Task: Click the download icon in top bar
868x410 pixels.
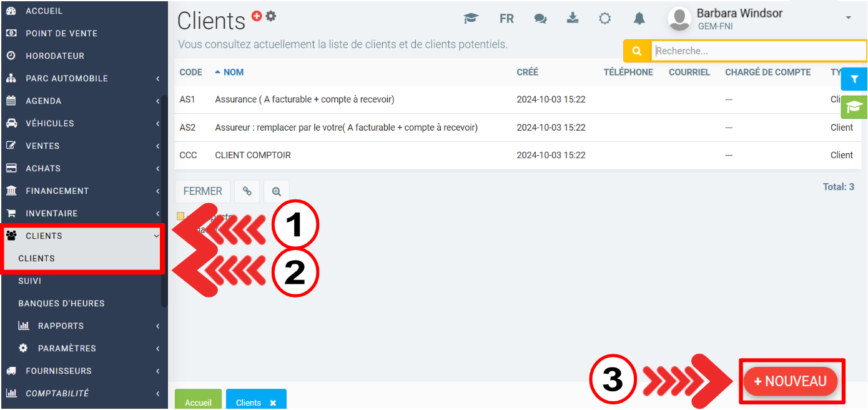Action: [573, 18]
